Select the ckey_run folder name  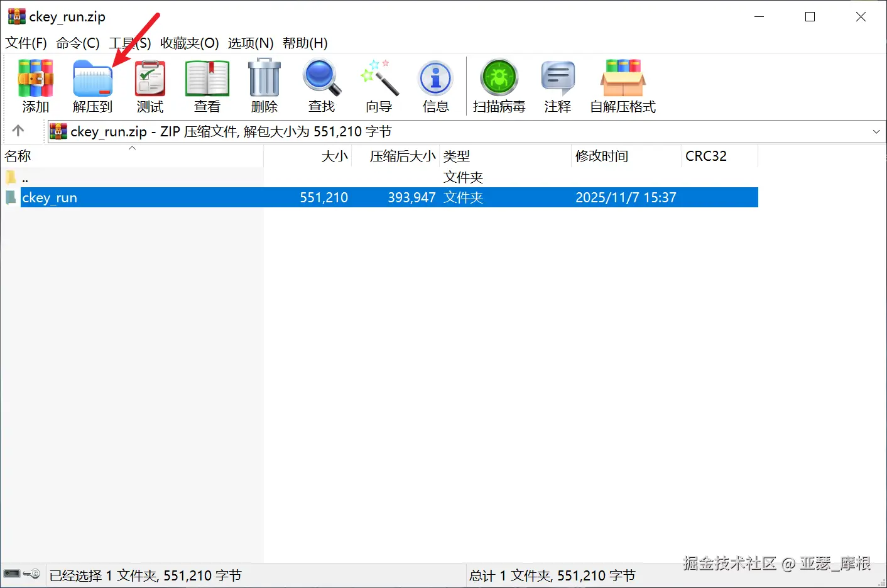pos(50,197)
